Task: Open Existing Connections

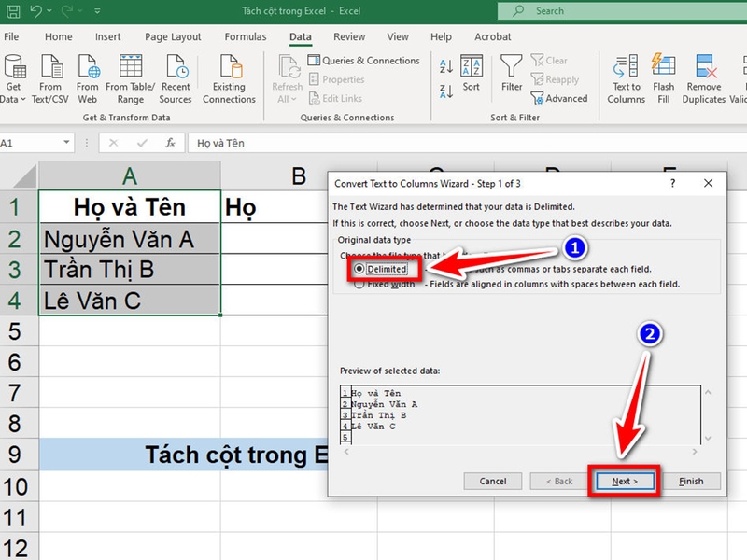Action: click(229, 78)
